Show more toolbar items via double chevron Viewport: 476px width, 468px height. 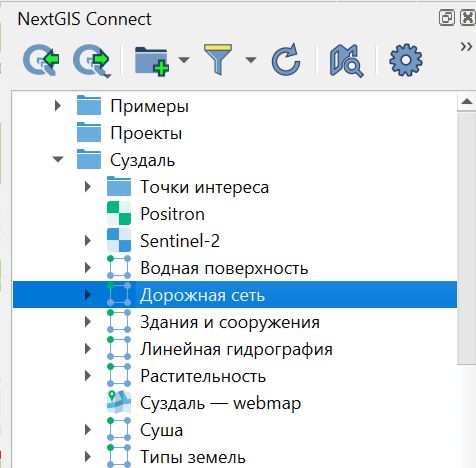click(466, 47)
